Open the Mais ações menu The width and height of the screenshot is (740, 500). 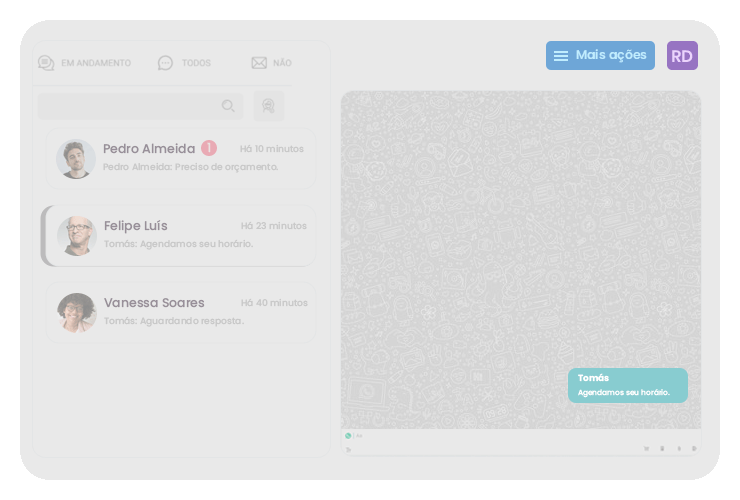[x=600, y=56]
